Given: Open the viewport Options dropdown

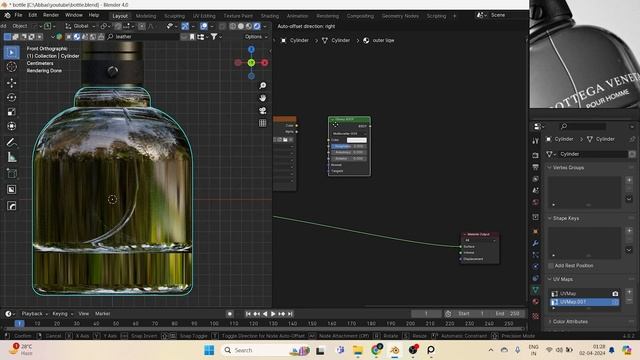Looking at the screenshot, I should point(256,37).
